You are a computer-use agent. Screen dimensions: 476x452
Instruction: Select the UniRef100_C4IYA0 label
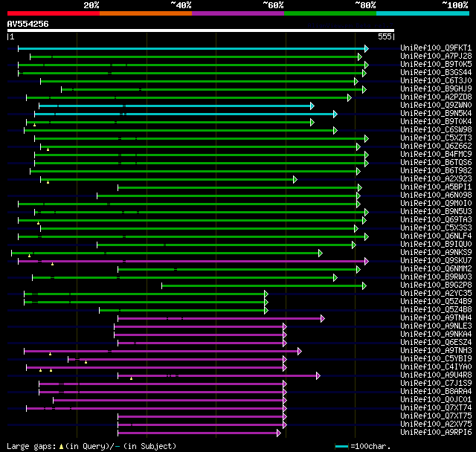[x=436, y=367]
